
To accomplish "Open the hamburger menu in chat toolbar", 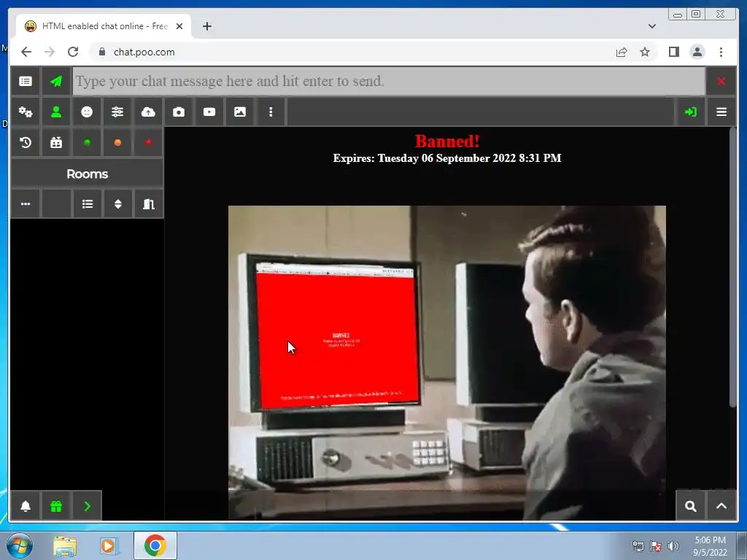I will [721, 112].
